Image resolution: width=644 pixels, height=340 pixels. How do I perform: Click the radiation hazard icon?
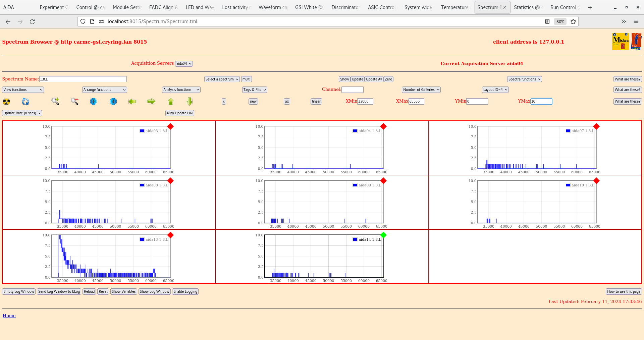6,102
